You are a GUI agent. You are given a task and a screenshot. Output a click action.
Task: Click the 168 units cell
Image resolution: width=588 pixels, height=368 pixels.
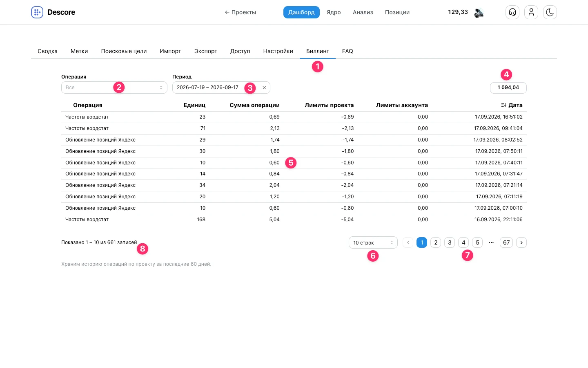point(201,220)
